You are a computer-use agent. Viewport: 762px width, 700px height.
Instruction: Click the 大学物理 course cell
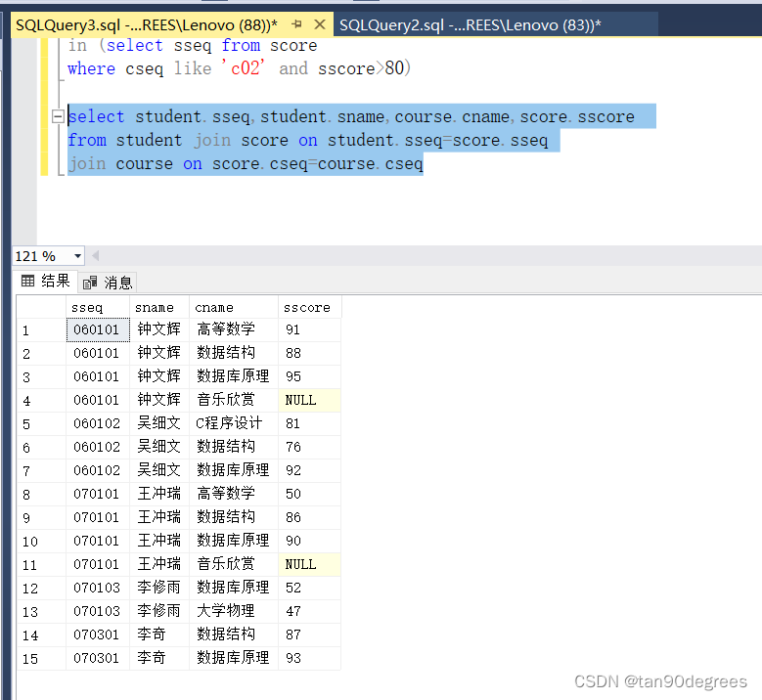tap(234, 611)
